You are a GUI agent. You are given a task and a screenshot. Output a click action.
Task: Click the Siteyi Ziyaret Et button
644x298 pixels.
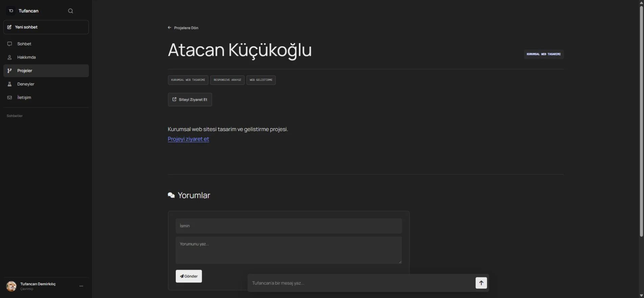pyautogui.click(x=190, y=100)
